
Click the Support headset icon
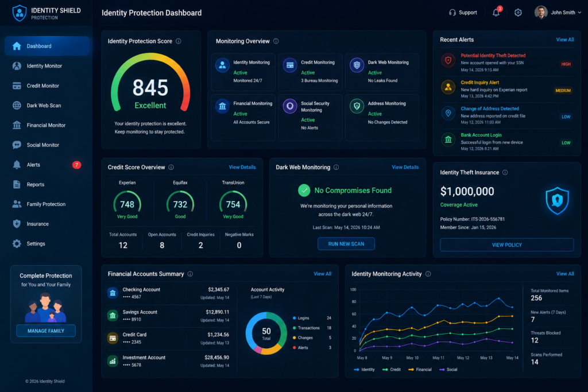[x=452, y=13]
